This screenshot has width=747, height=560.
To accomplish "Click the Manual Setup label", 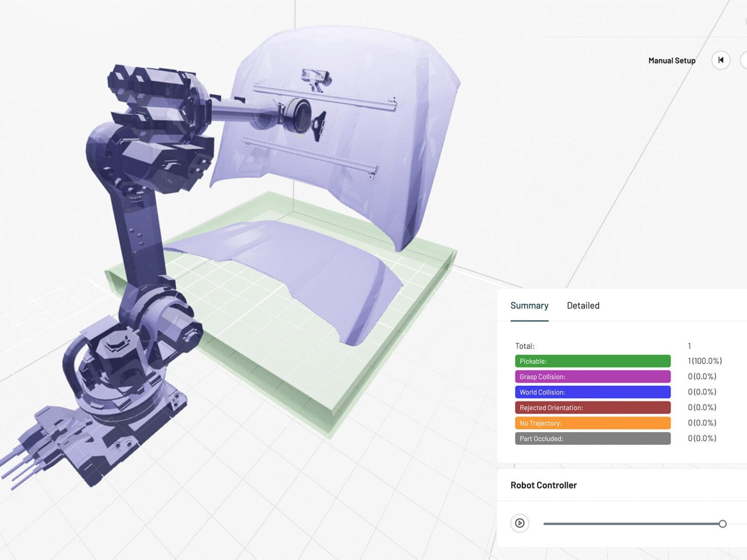I will click(x=672, y=60).
